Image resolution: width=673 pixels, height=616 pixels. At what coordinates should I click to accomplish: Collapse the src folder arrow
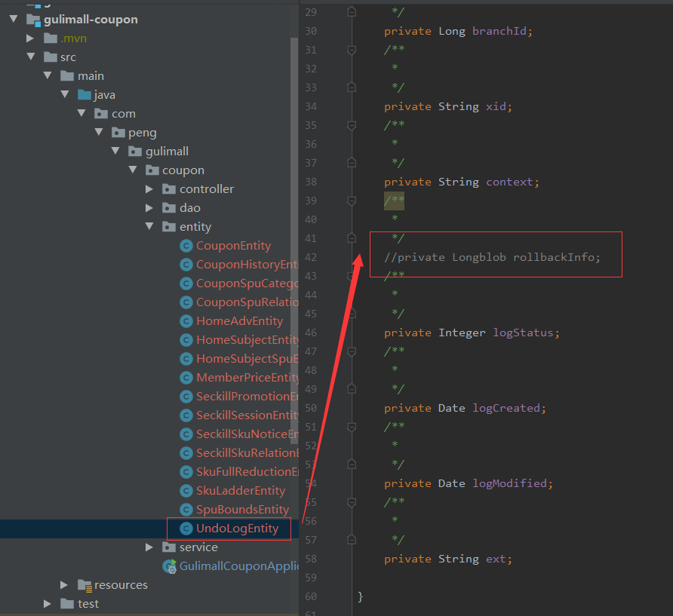[x=31, y=57]
